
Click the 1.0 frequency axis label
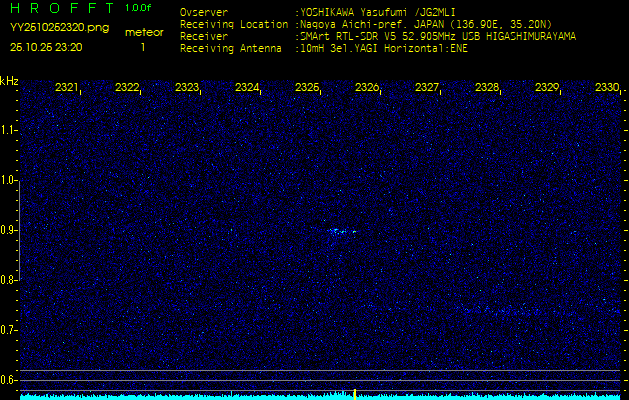9,180
